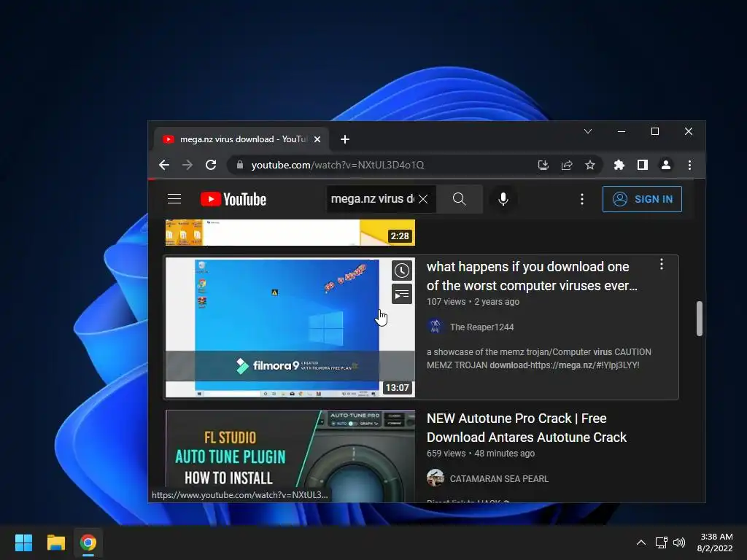Viewport: 747px width, 560px height.
Task: Click the YouTube search magnifier button
Action: pyautogui.click(x=460, y=199)
